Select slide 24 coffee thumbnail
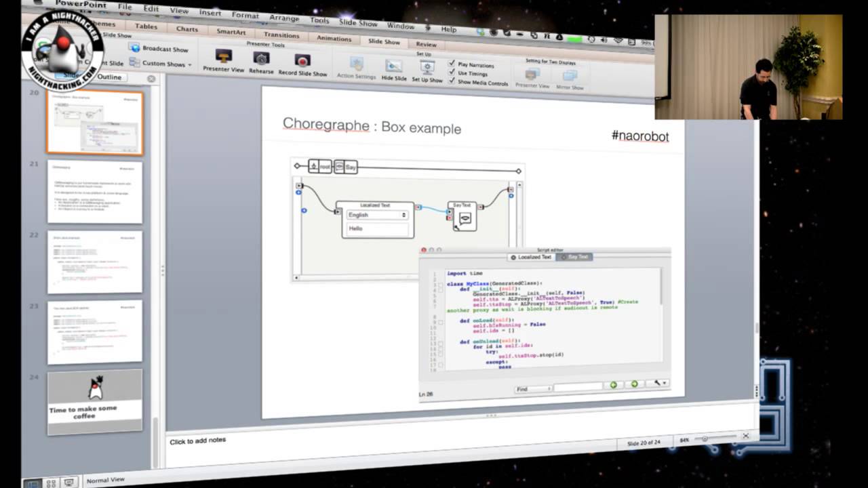This screenshot has width=868, height=488. click(x=95, y=402)
